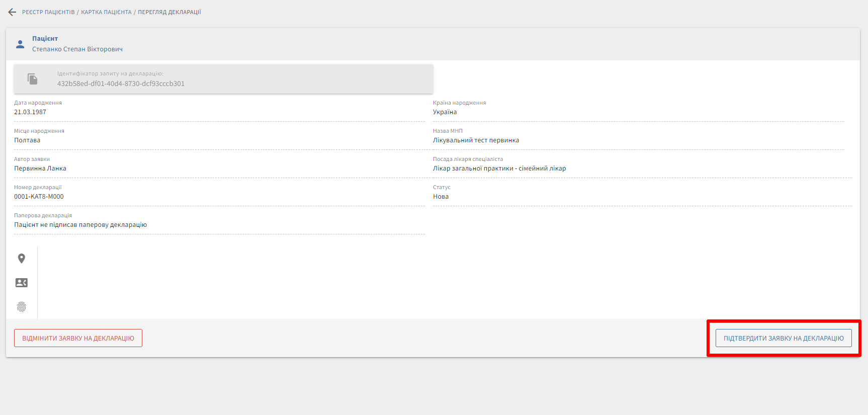
Task: Click country of birth value Україна
Action: coord(445,112)
